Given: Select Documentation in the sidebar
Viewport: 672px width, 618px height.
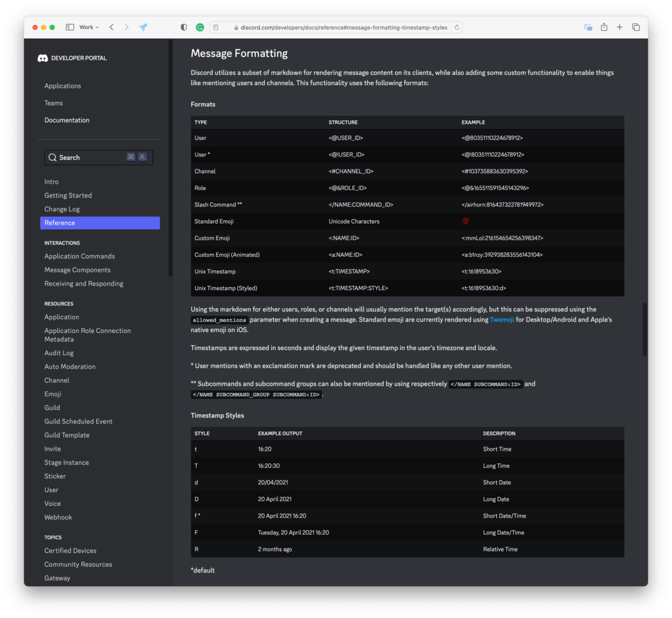Looking at the screenshot, I should tap(67, 120).
